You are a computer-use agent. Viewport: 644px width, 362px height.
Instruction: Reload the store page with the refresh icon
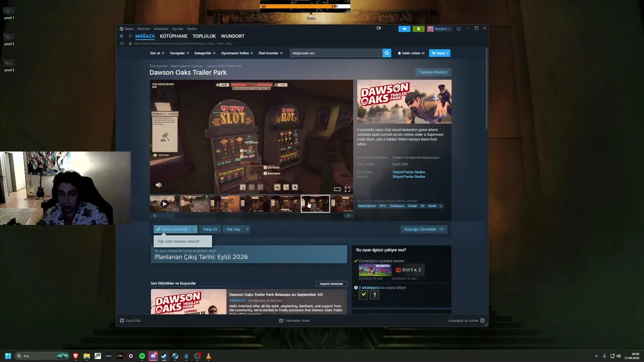click(x=122, y=43)
